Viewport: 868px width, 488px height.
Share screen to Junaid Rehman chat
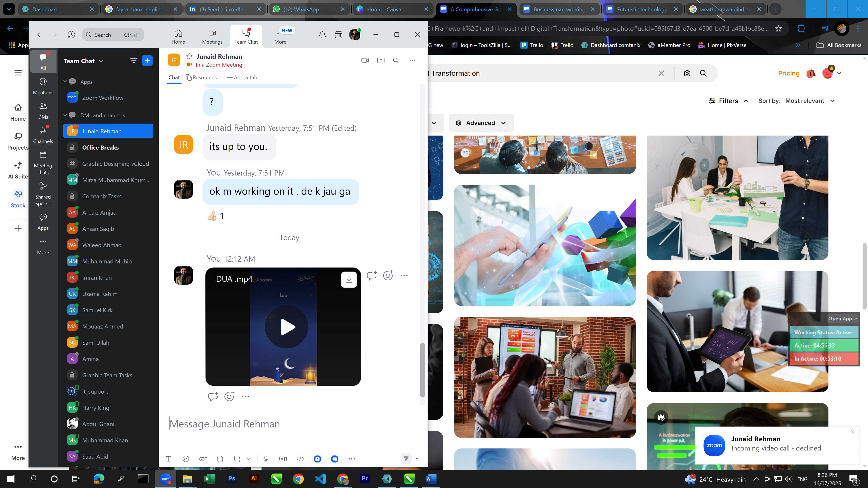click(x=381, y=60)
